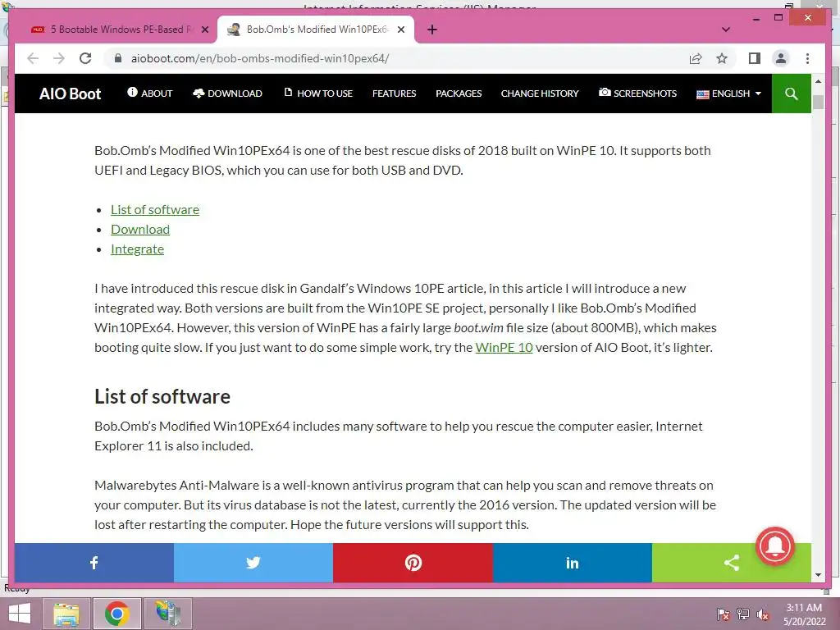Share on Facebook
The height and width of the screenshot is (630, 840).
point(94,563)
